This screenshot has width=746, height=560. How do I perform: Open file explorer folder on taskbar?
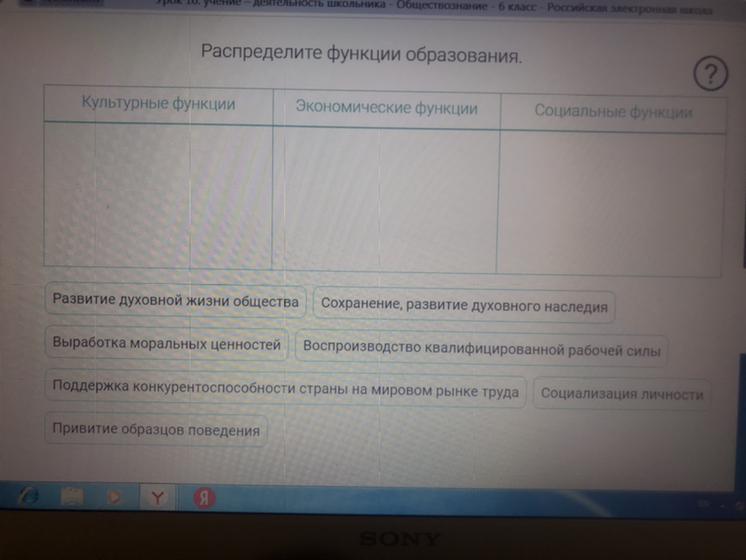coord(72,497)
